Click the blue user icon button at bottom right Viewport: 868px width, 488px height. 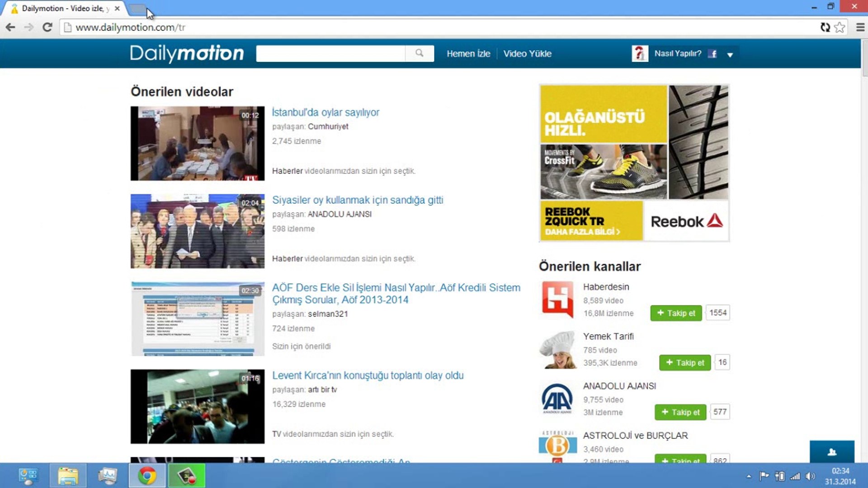pyautogui.click(x=832, y=451)
